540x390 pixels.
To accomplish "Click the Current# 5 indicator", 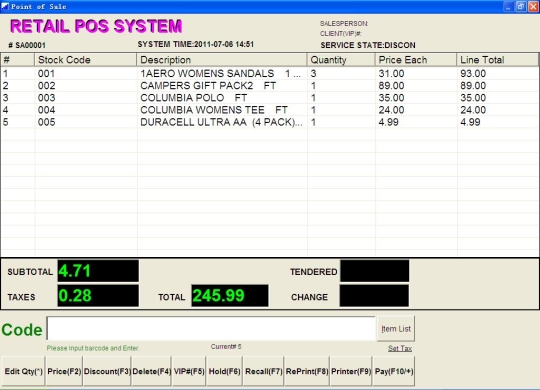I will (226, 347).
